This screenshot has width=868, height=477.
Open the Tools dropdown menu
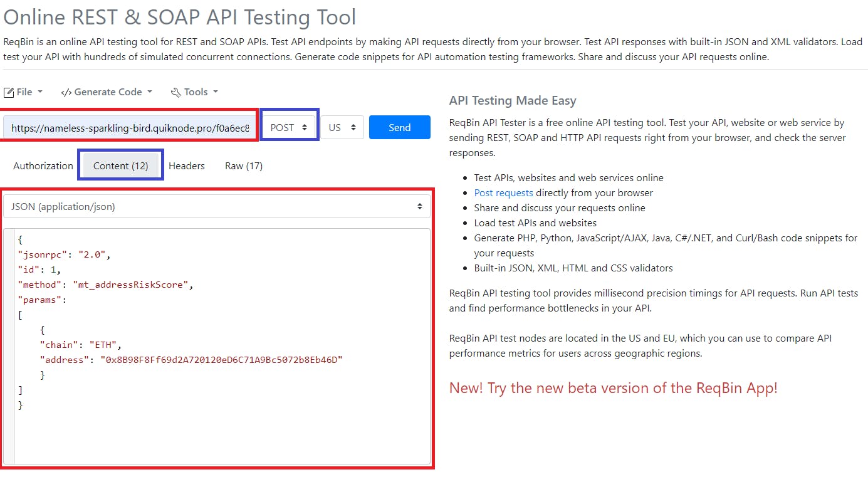(x=194, y=92)
